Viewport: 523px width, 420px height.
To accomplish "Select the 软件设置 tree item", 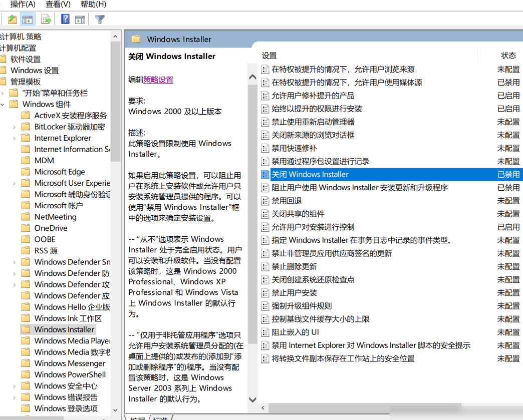I will (26, 60).
